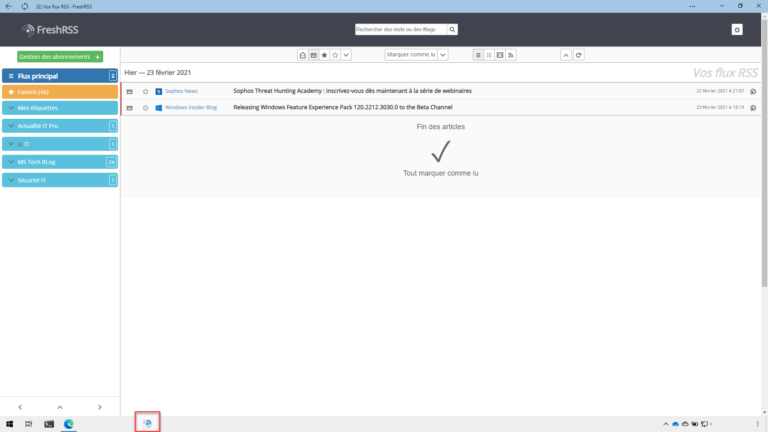Open Sophos article original link icon

coord(753,92)
